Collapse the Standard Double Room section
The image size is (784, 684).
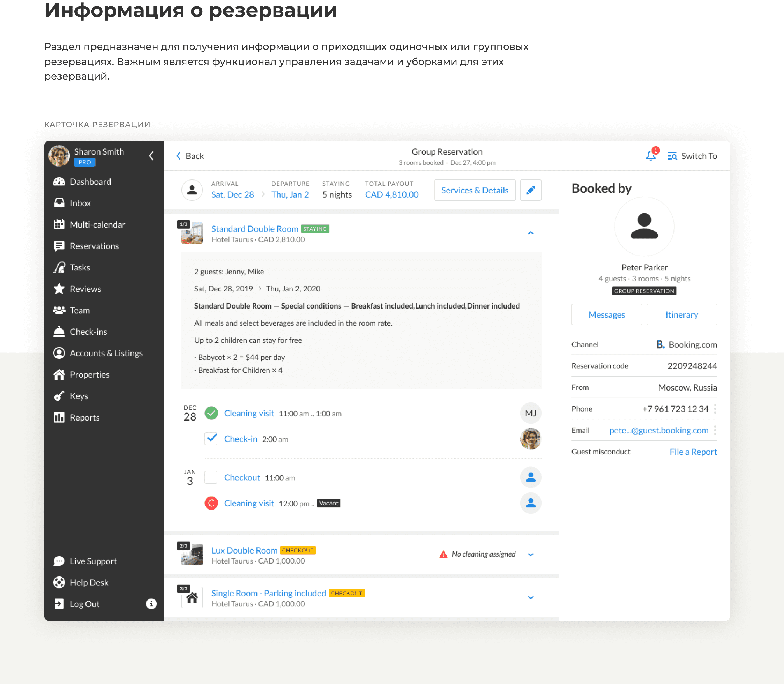tap(531, 233)
